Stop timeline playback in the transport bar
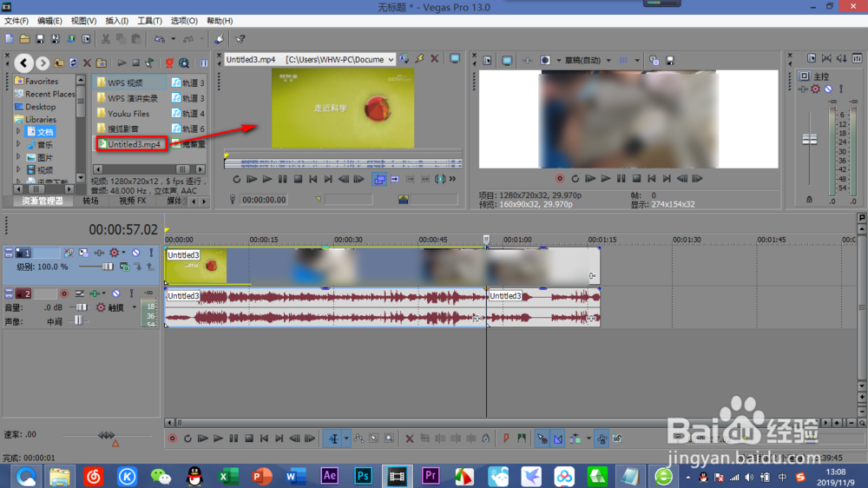 (249, 439)
